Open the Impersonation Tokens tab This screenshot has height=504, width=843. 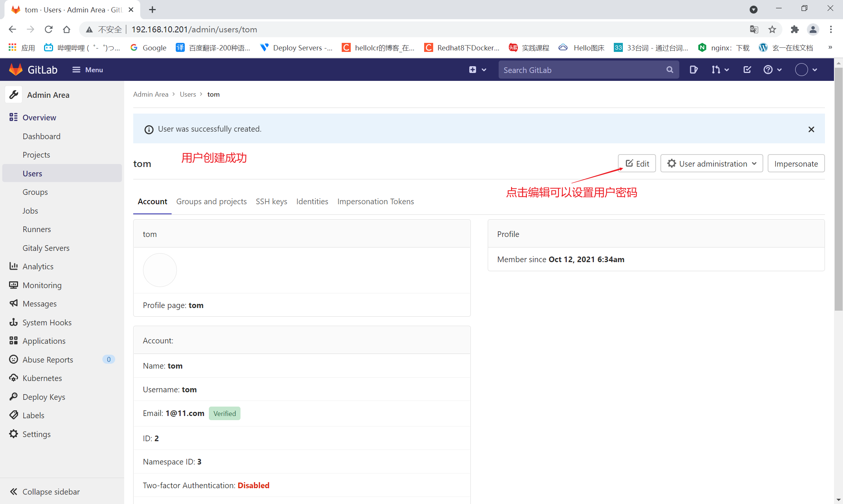point(376,201)
